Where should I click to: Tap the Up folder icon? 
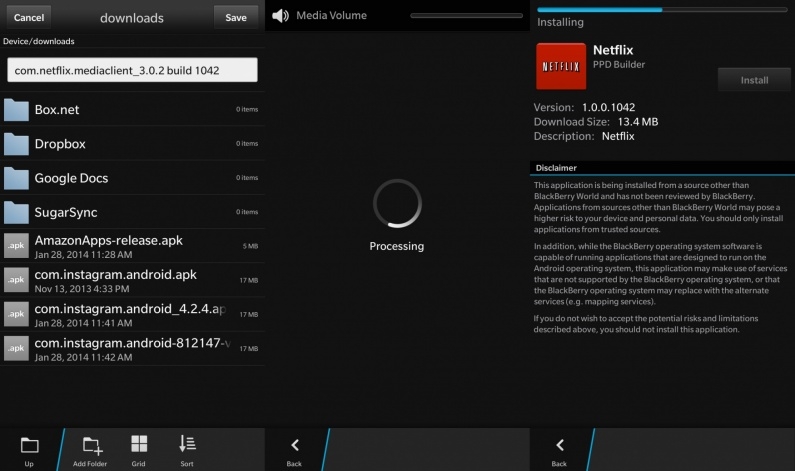29,445
